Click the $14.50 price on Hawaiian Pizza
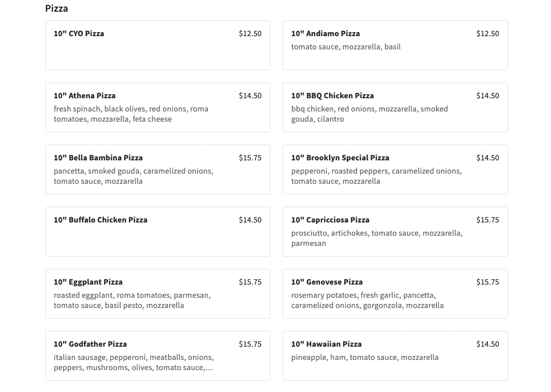This screenshot has width=551, height=392. [x=487, y=344]
